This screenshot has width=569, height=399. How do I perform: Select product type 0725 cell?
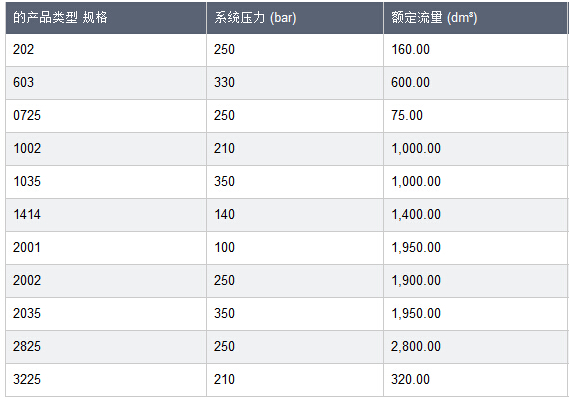pos(106,116)
